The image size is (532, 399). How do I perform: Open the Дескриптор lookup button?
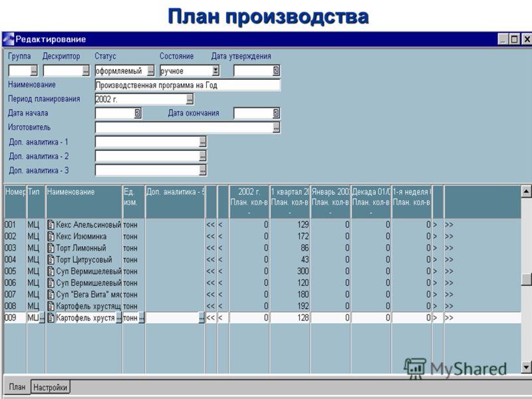coord(86,71)
